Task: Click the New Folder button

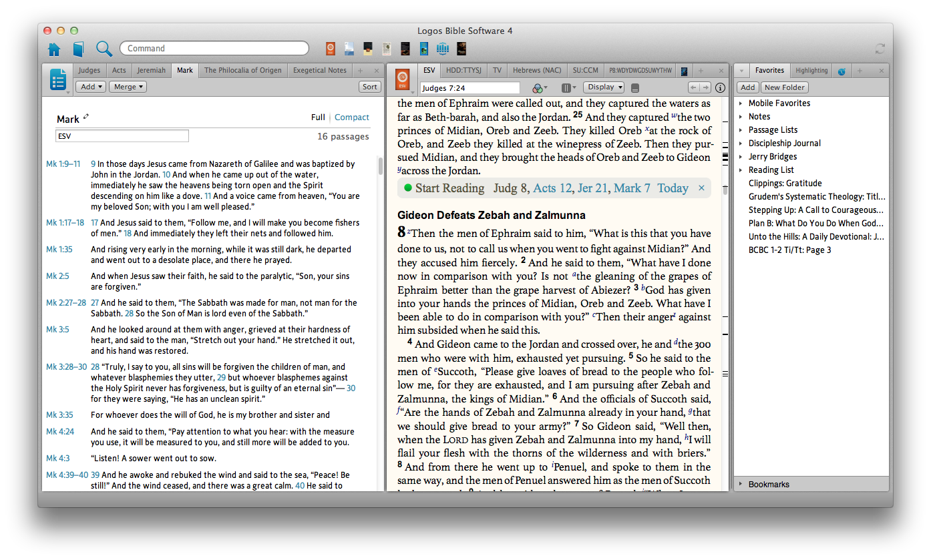Action: tap(785, 87)
